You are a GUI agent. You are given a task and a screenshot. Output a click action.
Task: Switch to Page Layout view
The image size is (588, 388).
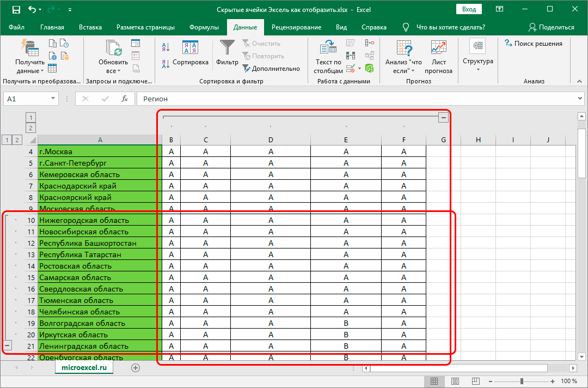pyautogui.click(x=455, y=381)
